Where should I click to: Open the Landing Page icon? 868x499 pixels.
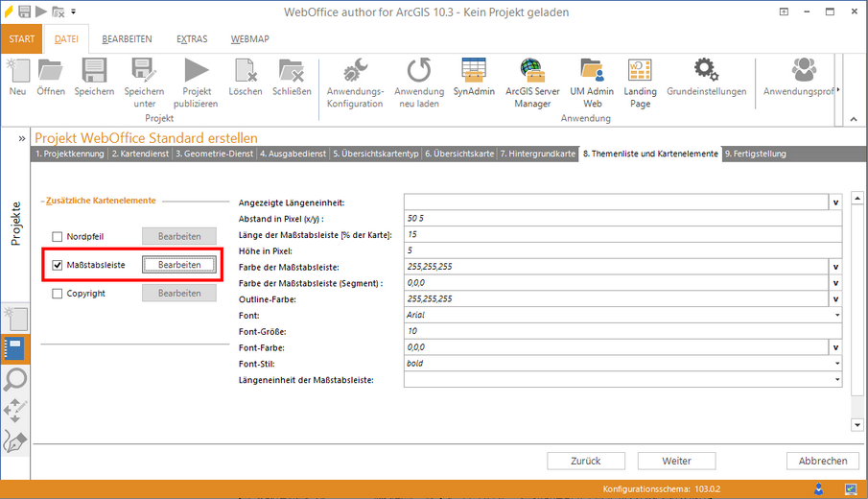point(640,72)
